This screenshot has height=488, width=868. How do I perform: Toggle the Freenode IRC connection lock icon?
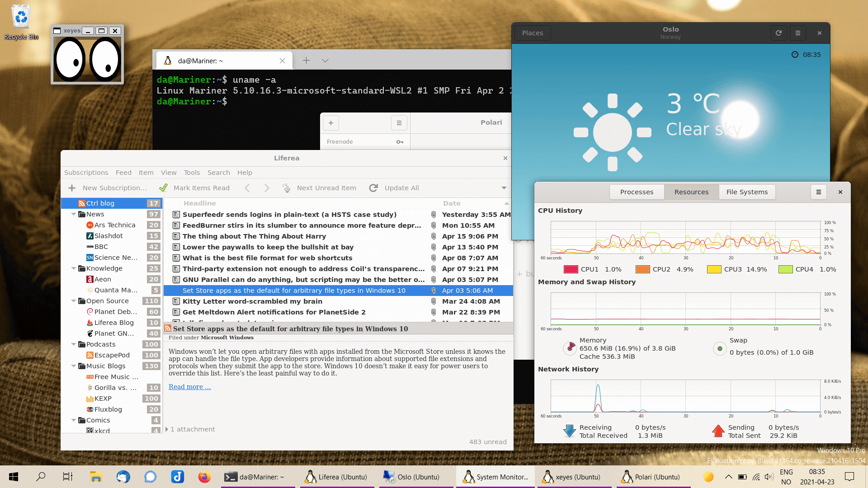point(401,142)
